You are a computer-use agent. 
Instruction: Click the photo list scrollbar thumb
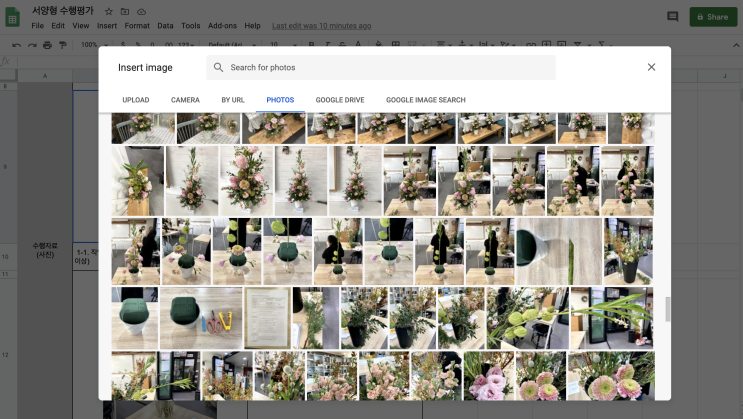click(668, 309)
